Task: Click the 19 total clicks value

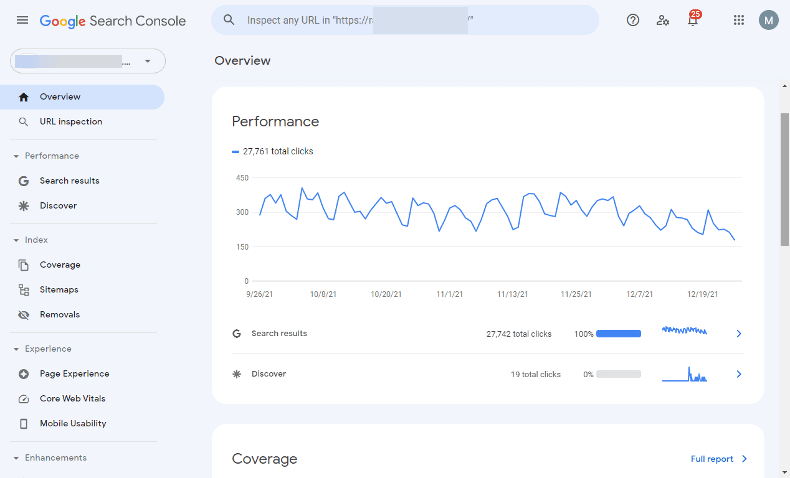Action: [535, 374]
